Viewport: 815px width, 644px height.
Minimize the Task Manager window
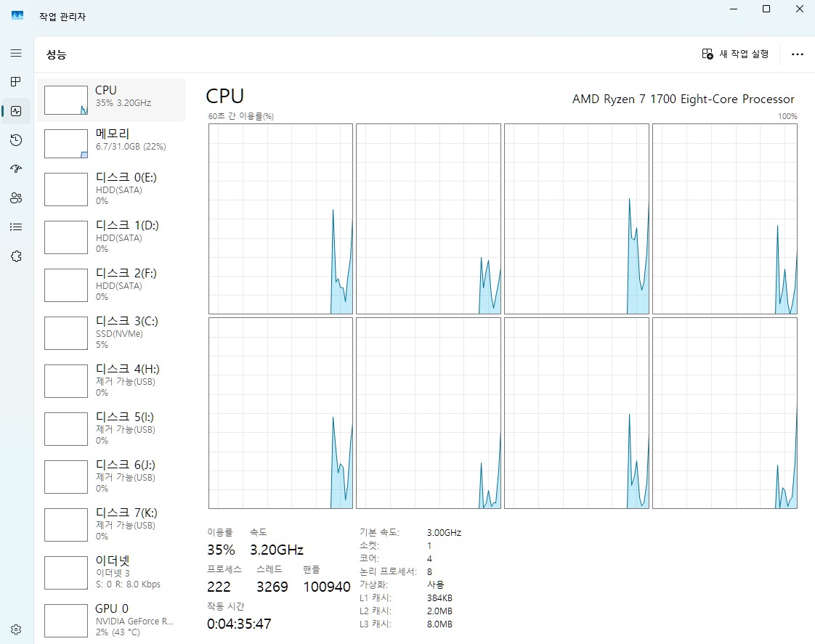tap(734, 9)
